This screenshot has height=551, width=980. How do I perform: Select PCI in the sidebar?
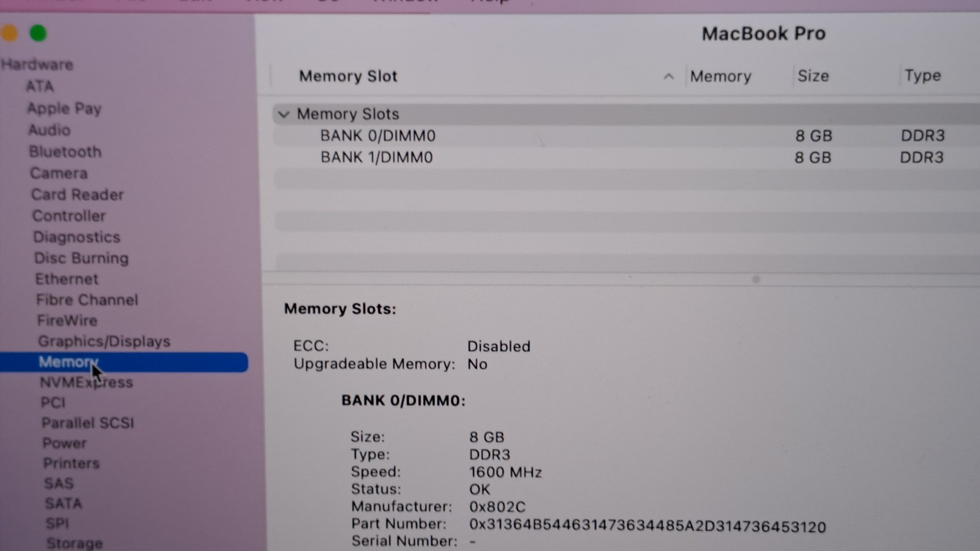point(53,402)
